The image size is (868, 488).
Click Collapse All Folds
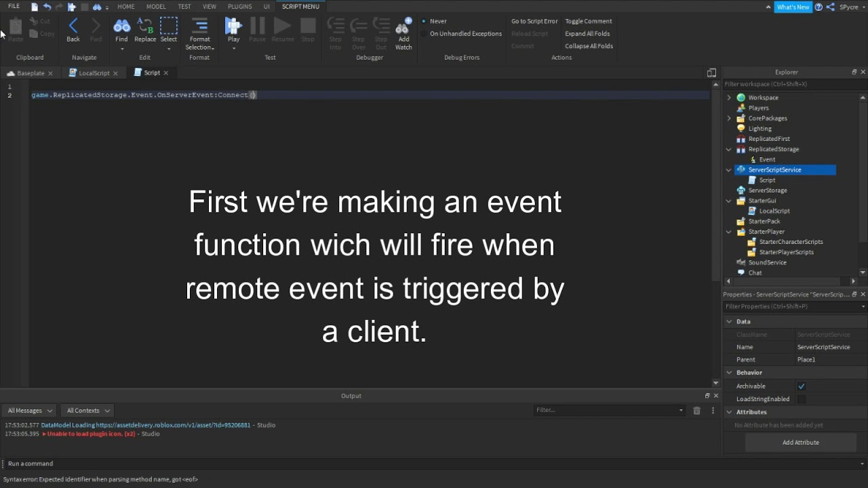point(589,46)
